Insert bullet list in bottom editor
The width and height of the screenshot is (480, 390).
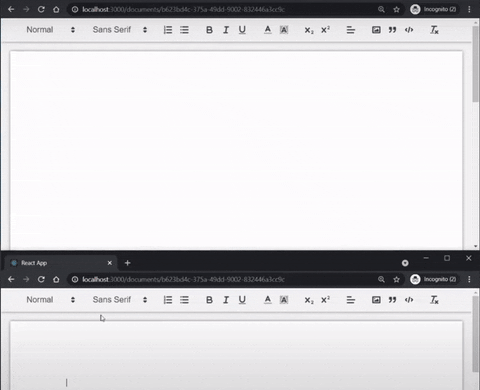pyautogui.click(x=184, y=300)
